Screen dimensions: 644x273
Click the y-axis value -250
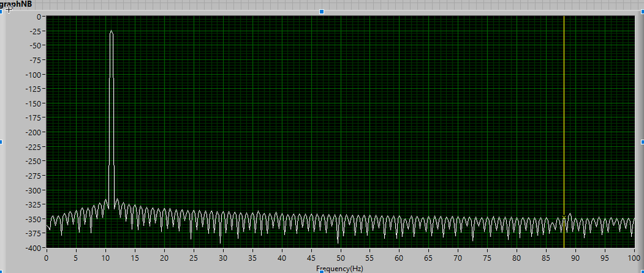click(35, 162)
